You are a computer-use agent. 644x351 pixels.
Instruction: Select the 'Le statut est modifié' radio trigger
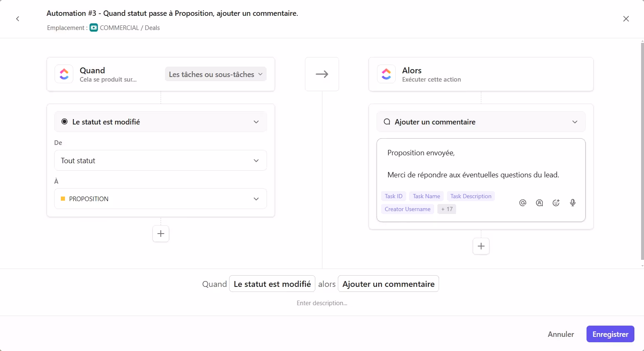point(65,122)
